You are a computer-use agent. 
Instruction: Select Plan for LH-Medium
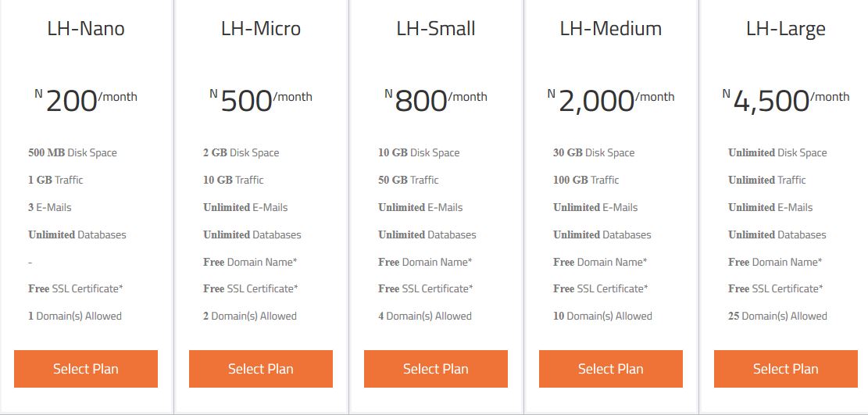[611, 368]
